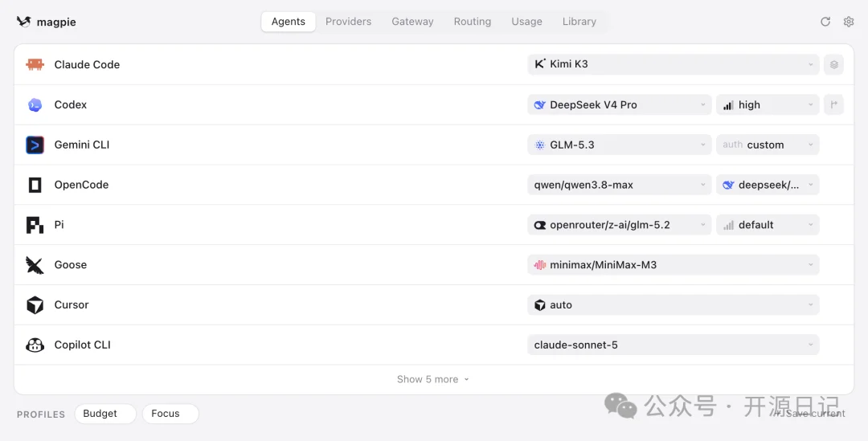Image resolution: width=868 pixels, height=441 pixels.
Task: Open the Routing tab
Action: [473, 22]
